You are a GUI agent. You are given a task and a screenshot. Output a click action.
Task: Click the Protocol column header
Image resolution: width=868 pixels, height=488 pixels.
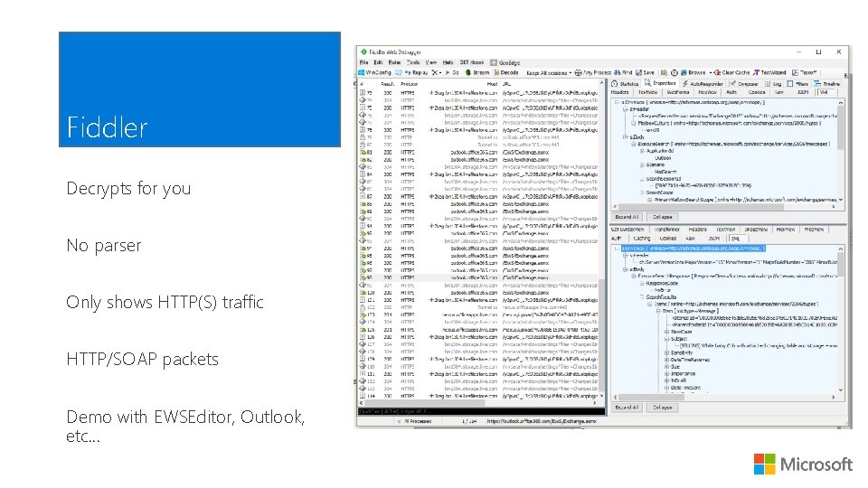point(409,84)
